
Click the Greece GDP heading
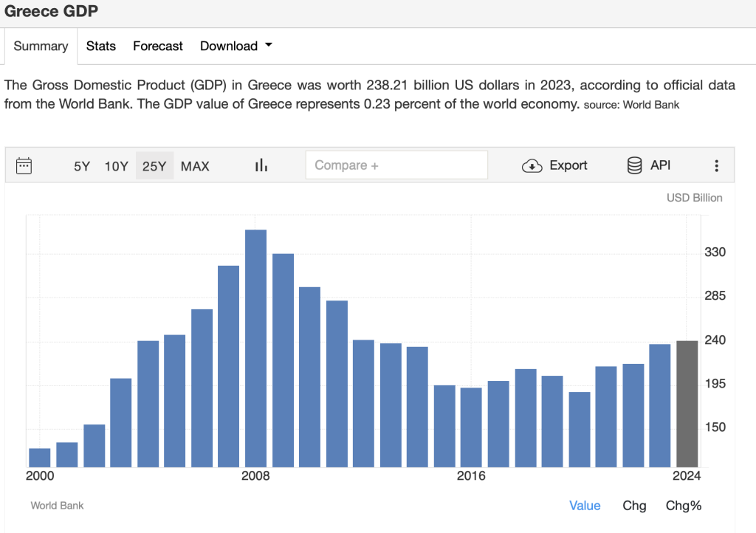coord(51,11)
